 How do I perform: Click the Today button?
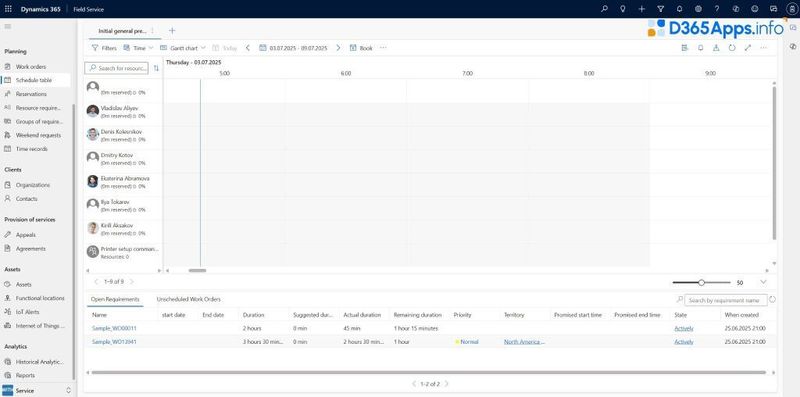(x=225, y=48)
